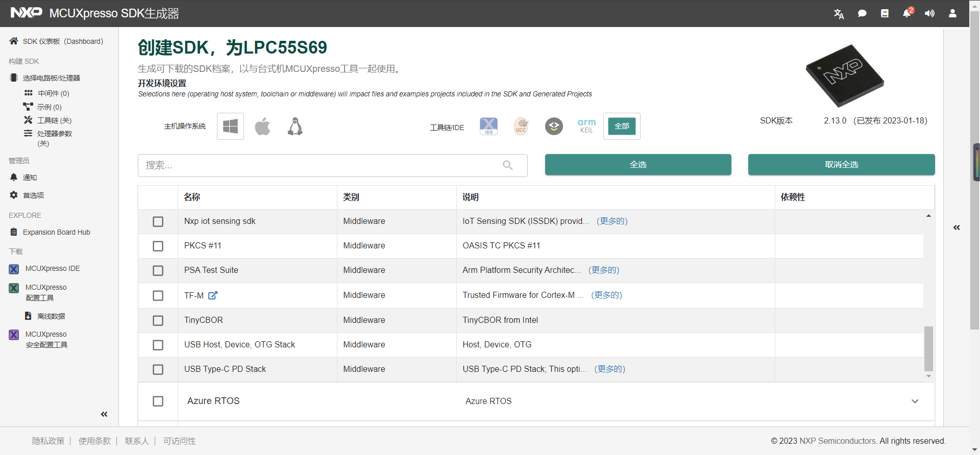Screen dimensions: 980x455
Task: Open the 使用条款 footer link
Action: [94, 441]
